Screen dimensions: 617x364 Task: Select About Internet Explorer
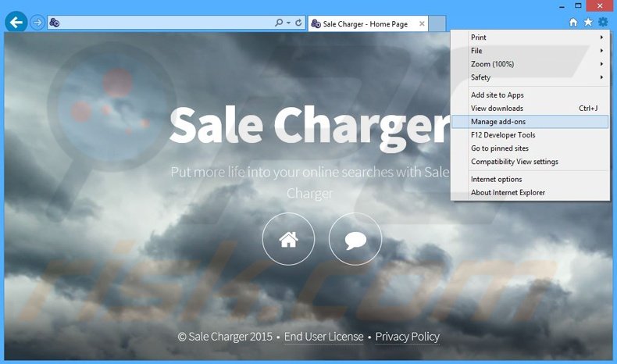pyautogui.click(x=530, y=192)
